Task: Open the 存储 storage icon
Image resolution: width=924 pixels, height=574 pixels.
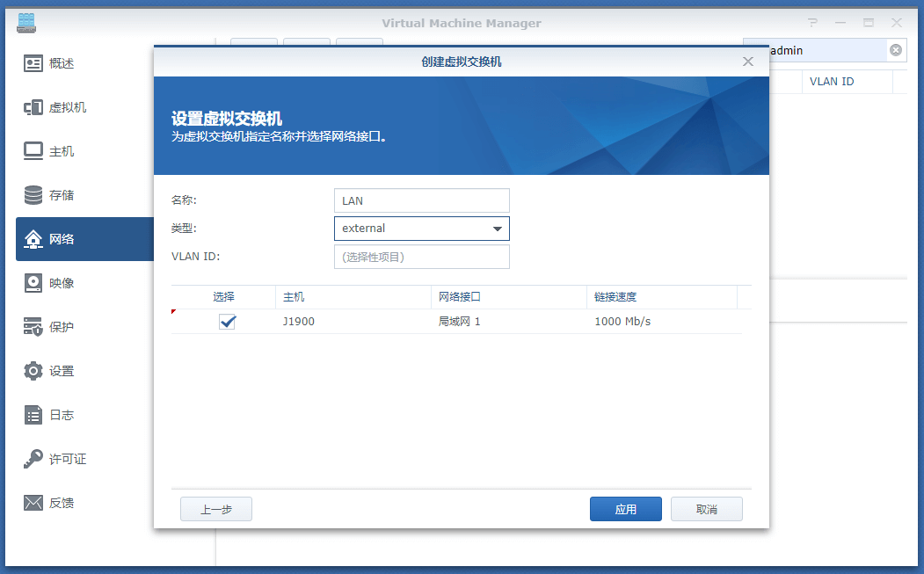Action: point(33,195)
